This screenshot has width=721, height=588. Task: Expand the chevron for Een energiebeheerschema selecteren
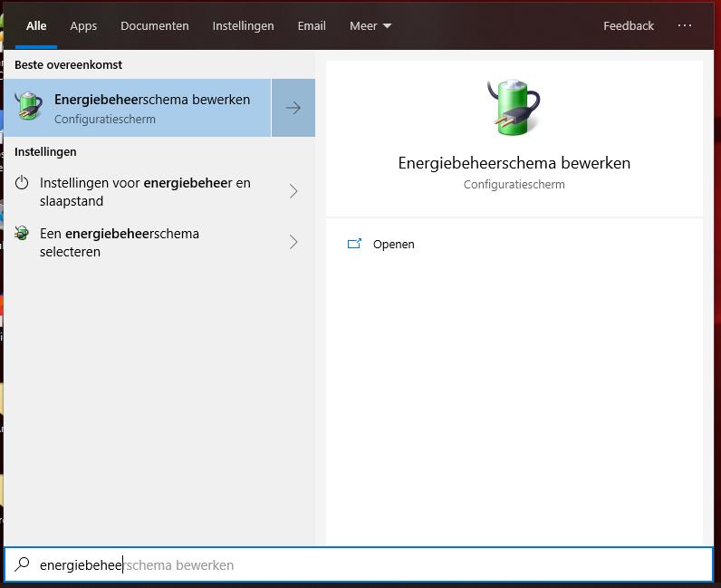tap(293, 242)
